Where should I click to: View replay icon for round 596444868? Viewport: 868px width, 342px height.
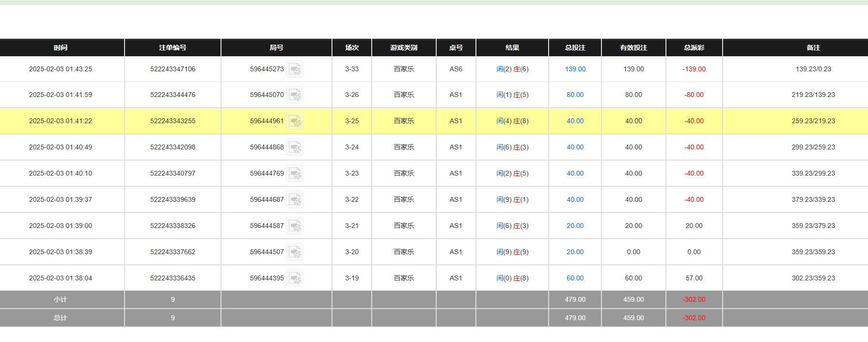(x=295, y=147)
